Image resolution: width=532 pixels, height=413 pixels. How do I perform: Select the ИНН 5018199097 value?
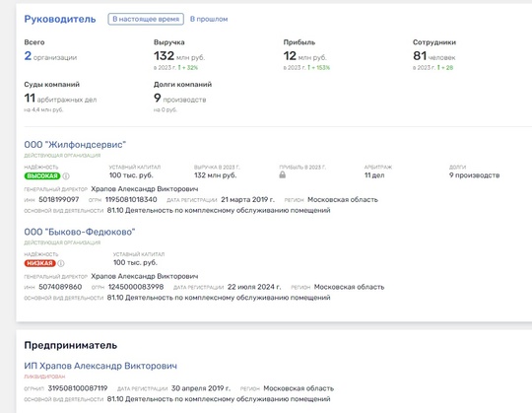59,199
